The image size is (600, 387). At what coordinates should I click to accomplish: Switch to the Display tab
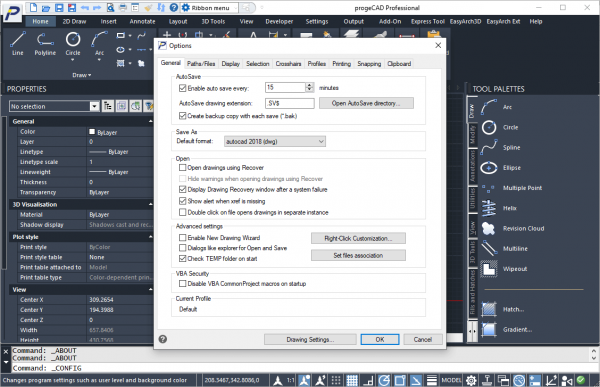[231, 64]
